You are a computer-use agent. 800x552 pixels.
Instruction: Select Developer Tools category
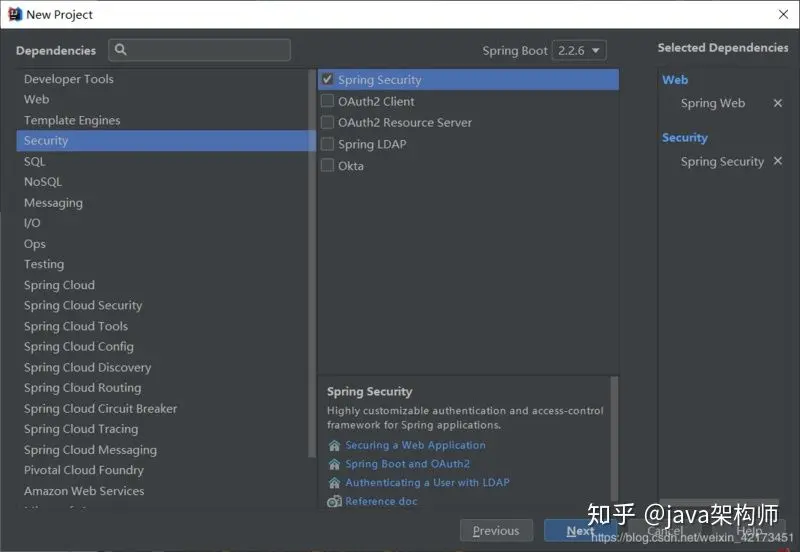[x=162, y=79]
